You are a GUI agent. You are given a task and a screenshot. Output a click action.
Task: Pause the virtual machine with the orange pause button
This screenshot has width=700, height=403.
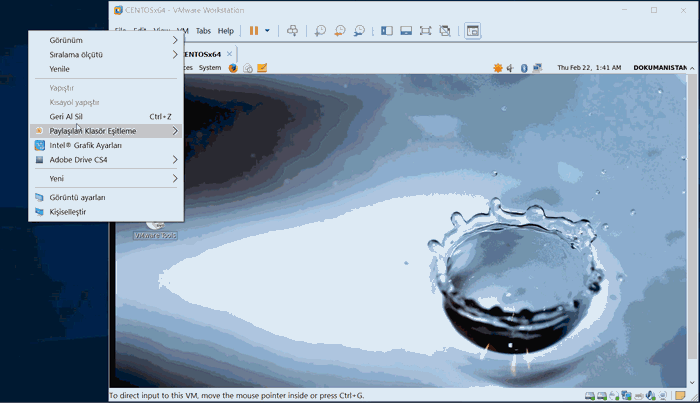tap(254, 31)
